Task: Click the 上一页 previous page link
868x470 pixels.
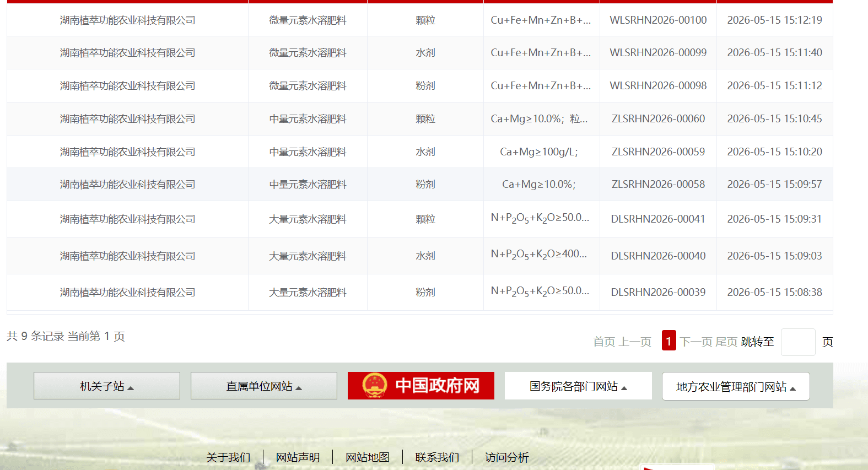Action: [635, 342]
